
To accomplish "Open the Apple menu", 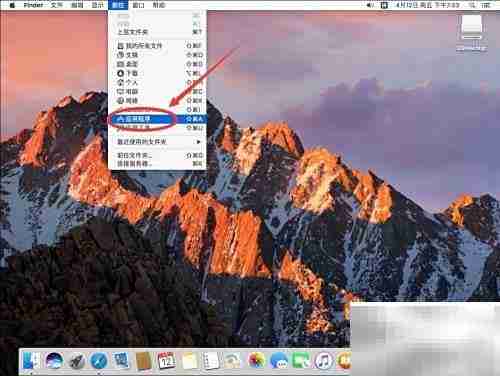I will pos(12,5).
